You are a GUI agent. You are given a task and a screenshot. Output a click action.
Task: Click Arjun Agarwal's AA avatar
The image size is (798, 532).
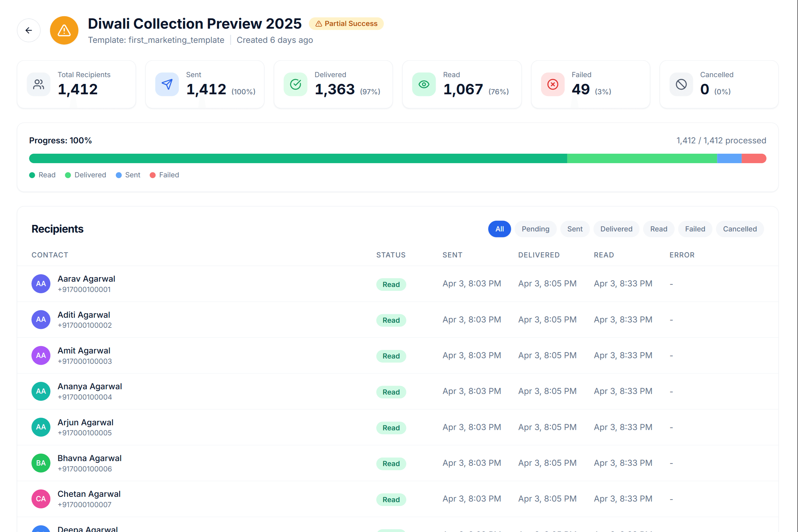pos(41,427)
